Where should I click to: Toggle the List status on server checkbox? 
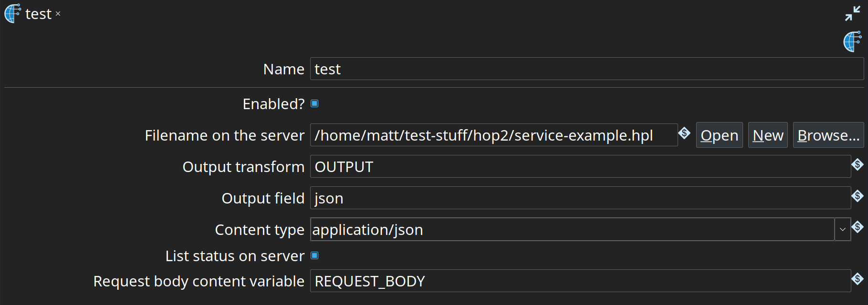(x=314, y=256)
